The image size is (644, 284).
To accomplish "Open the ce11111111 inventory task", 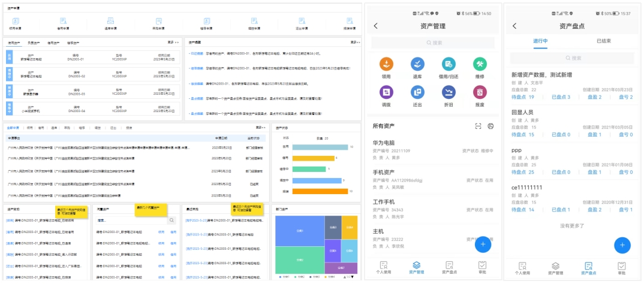I will tap(573, 198).
